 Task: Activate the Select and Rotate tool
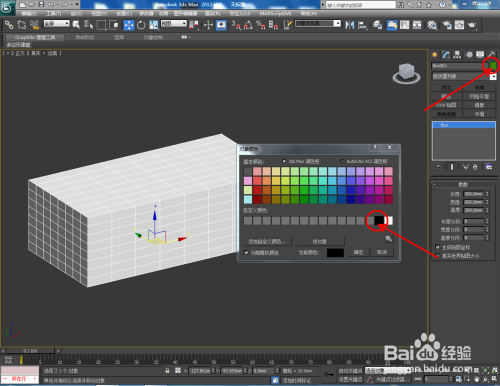coord(141,25)
